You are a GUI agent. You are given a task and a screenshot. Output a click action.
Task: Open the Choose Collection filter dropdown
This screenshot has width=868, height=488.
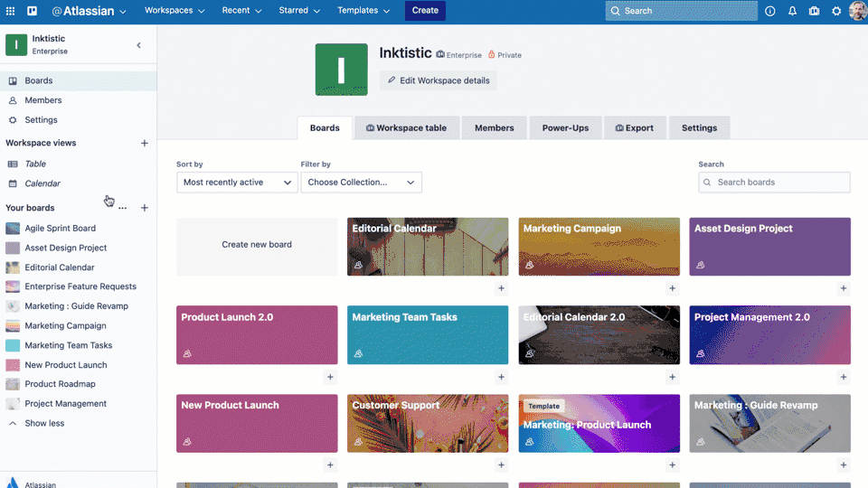tap(361, 183)
